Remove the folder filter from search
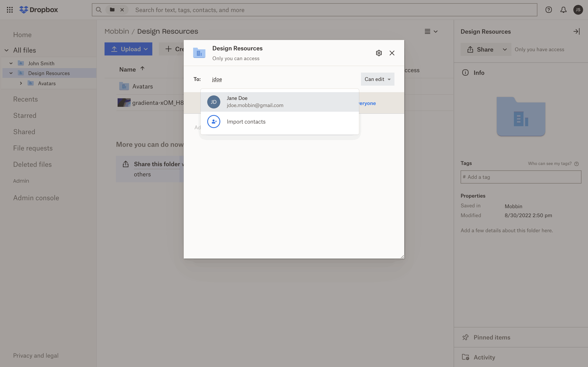The width and height of the screenshot is (588, 367). [122, 10]
